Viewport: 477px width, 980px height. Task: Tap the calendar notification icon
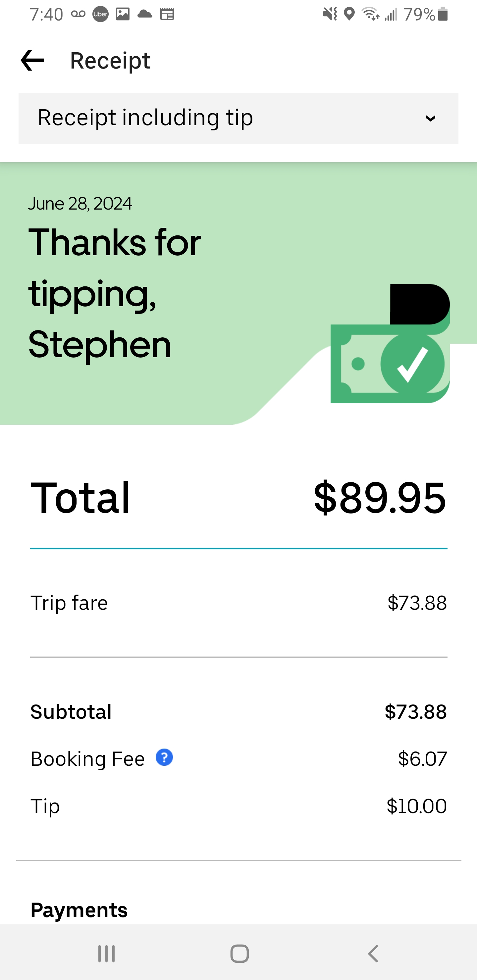[167, 15]
